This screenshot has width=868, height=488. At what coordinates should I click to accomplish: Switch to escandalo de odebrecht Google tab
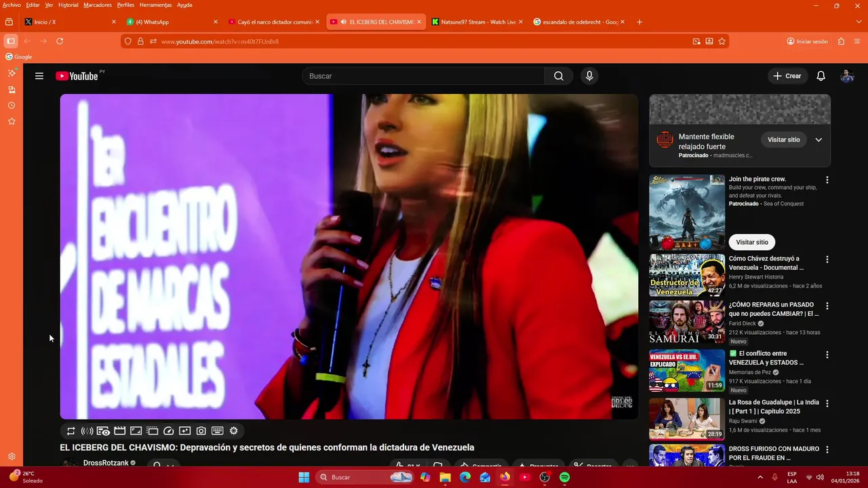(x=579, y=22)
